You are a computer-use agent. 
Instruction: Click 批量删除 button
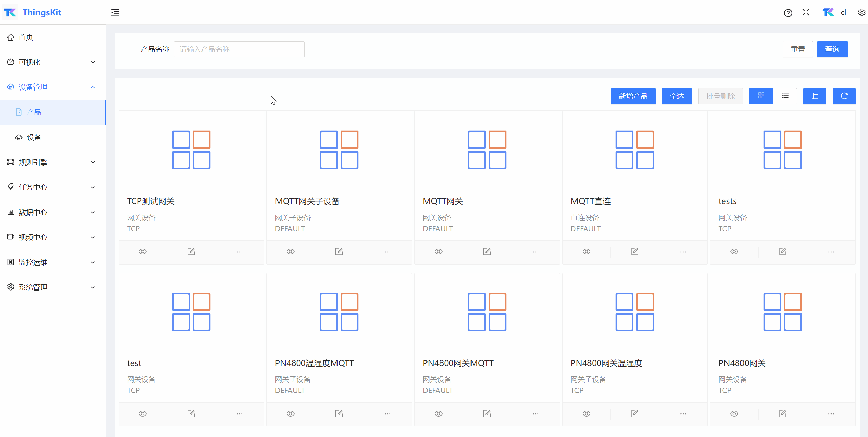coord(720,96)
